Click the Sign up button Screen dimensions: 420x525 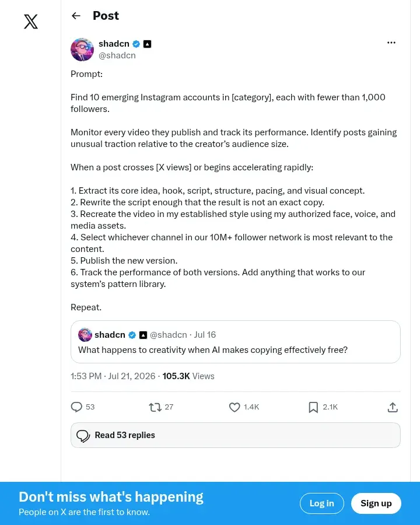pos(376,503)
